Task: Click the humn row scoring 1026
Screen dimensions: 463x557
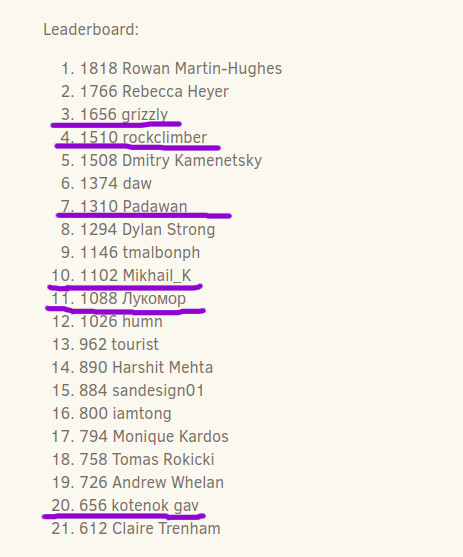Action: click(x=107, y=321)
